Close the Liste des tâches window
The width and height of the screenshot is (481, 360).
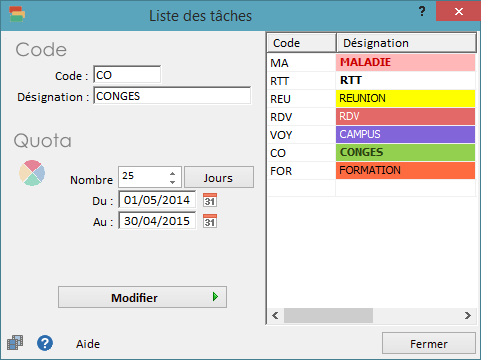[458, 11]
